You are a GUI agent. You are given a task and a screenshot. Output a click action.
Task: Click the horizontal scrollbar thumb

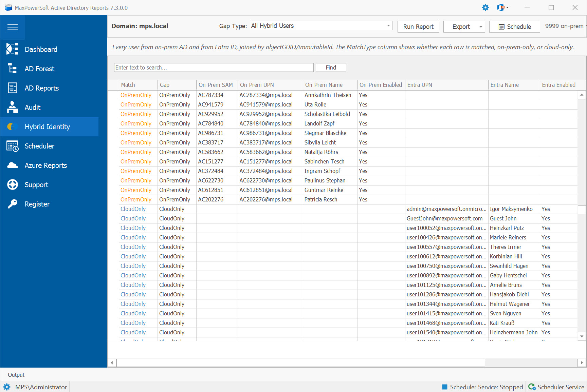point(301,362)
